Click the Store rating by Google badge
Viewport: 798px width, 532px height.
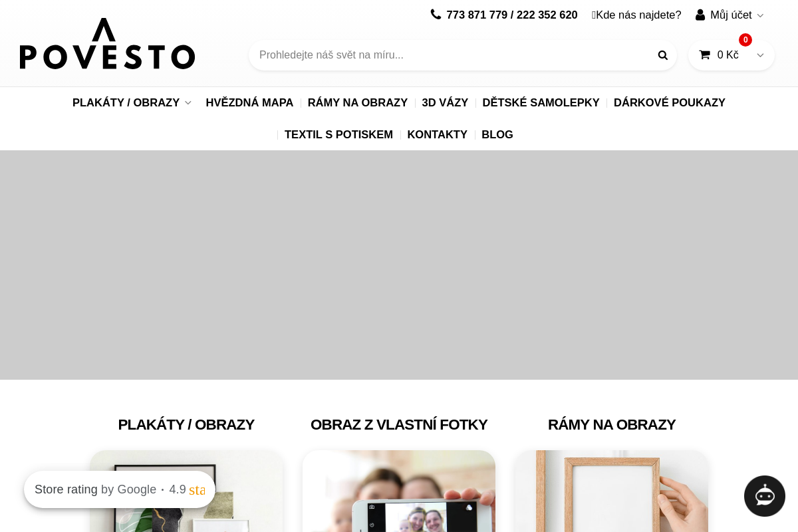pos(120,489)
